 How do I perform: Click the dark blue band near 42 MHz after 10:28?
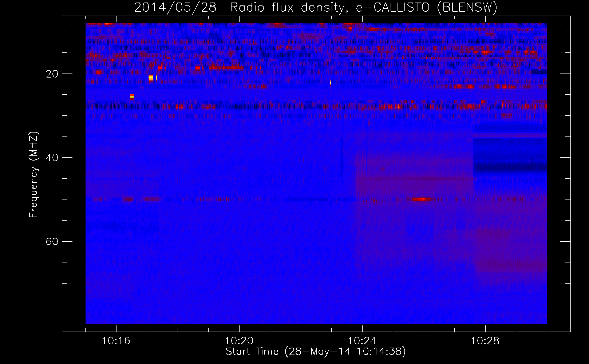coord(510,167)
